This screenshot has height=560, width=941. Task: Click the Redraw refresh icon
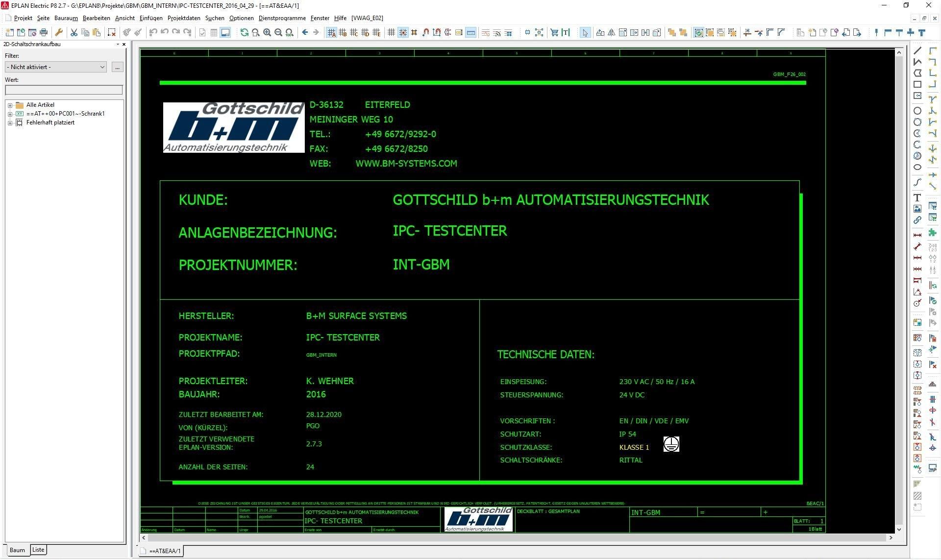pyautogui.click(x=244, y=32)
